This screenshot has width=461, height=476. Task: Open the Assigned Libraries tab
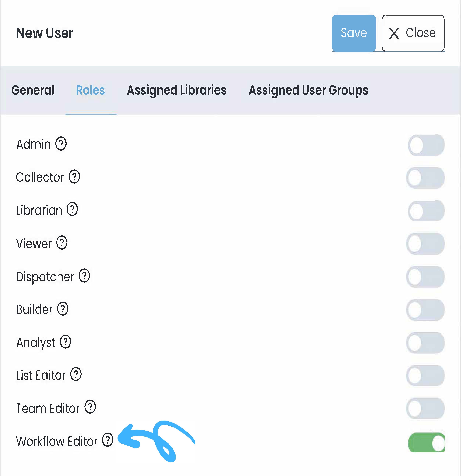click(176, 90)
